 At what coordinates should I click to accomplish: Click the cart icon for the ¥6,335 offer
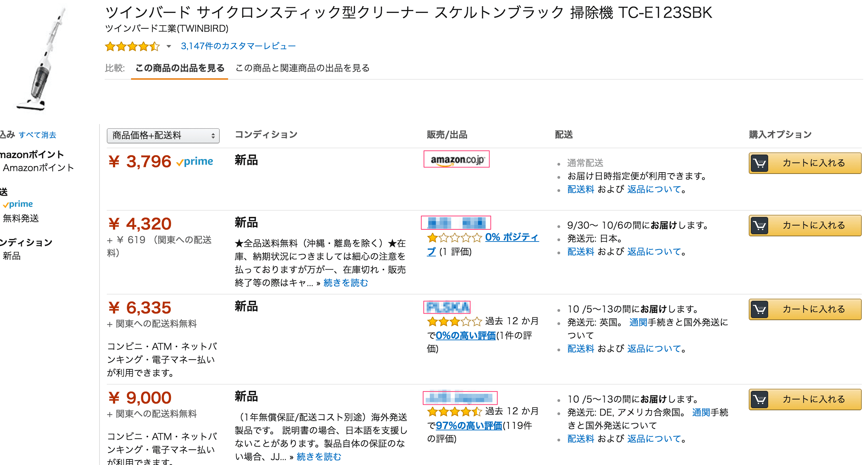(x=759, y=309)
